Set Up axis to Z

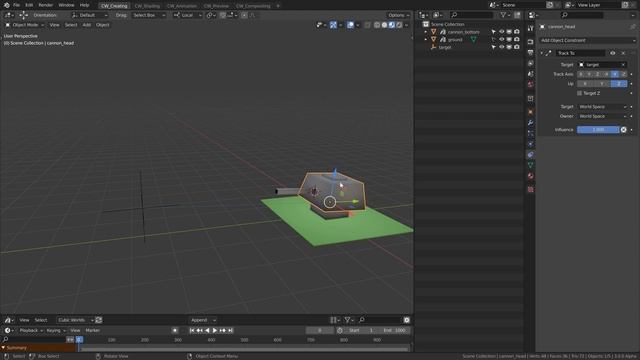point(619,84)
